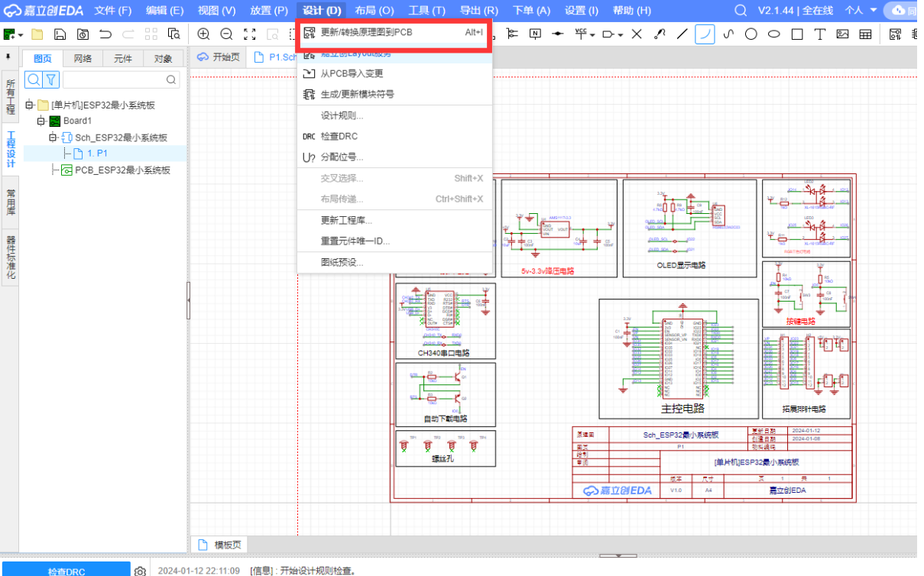
Task: Select the ellipse drawing tool
Action: (774, 34)
